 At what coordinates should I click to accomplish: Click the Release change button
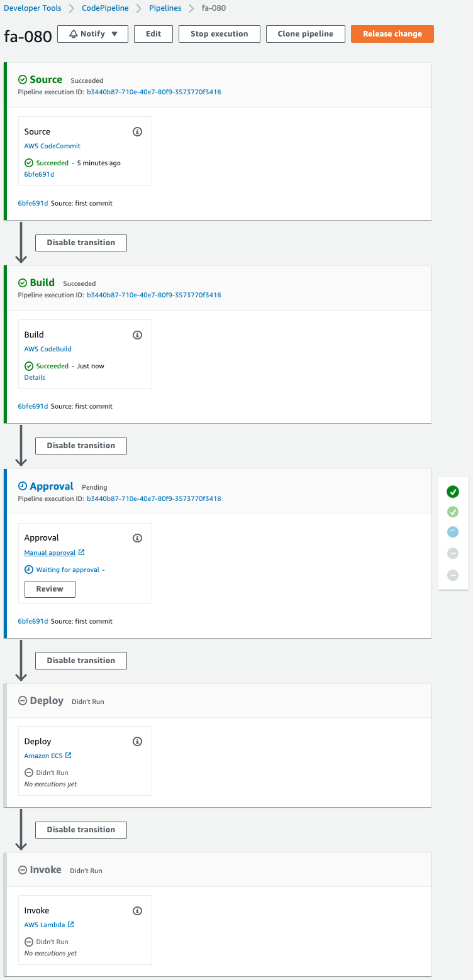tap(392, 34)
